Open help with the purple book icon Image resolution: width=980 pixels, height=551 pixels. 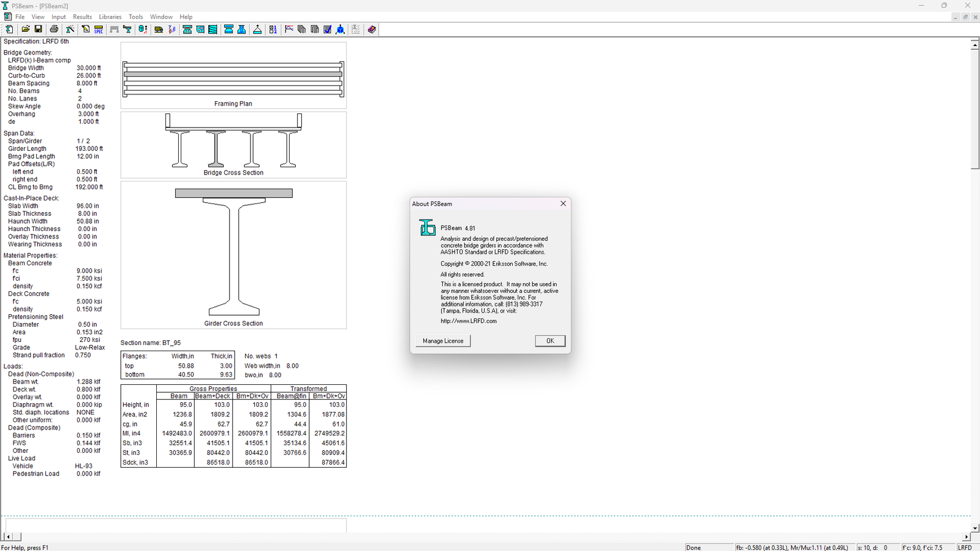click(372, 29)
